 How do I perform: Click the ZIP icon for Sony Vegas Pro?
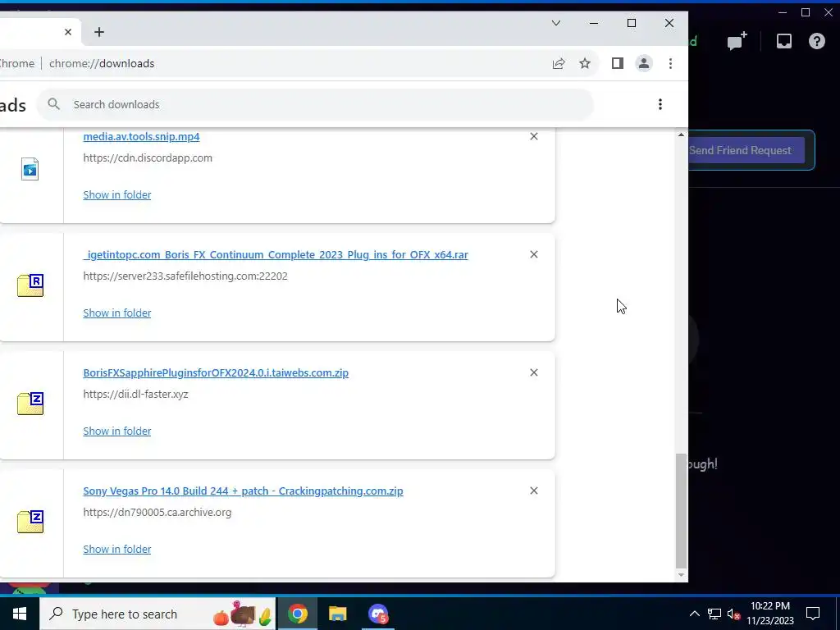[x=30, y=521]
